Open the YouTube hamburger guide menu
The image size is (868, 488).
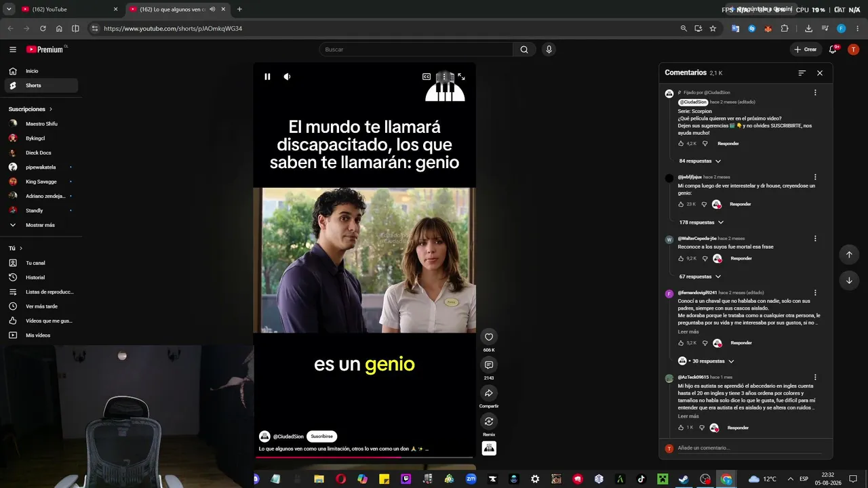[x=13, y=49]
